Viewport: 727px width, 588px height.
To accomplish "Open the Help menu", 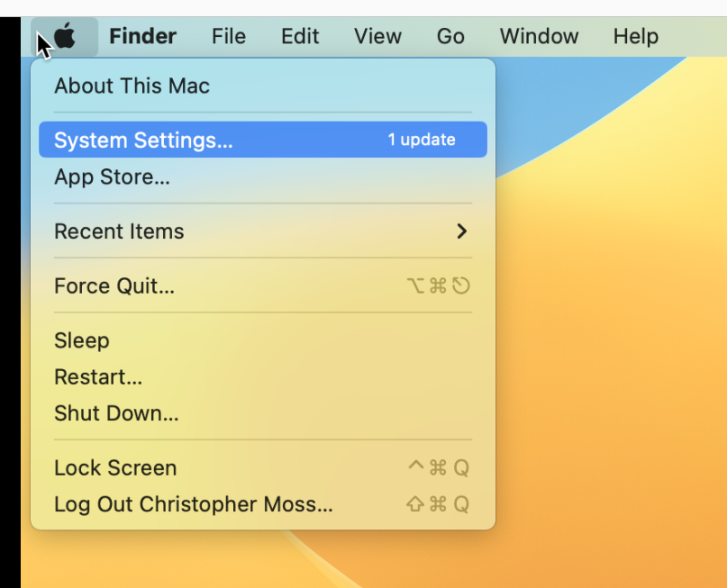I will 635,36.
